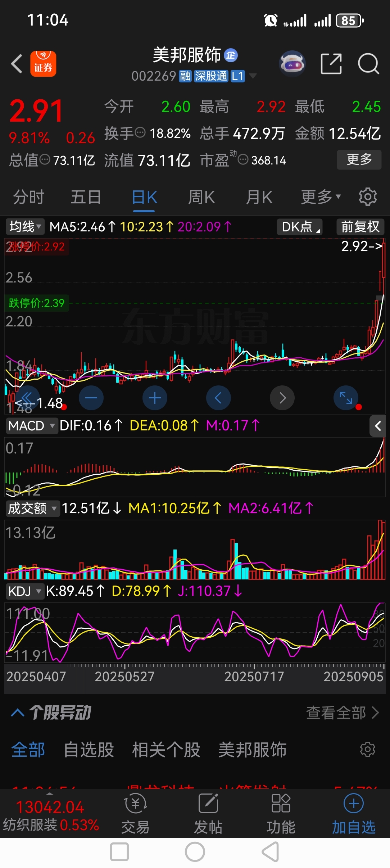Tap the 深股通 badge
390x868 pixels.
coord(211,76)
